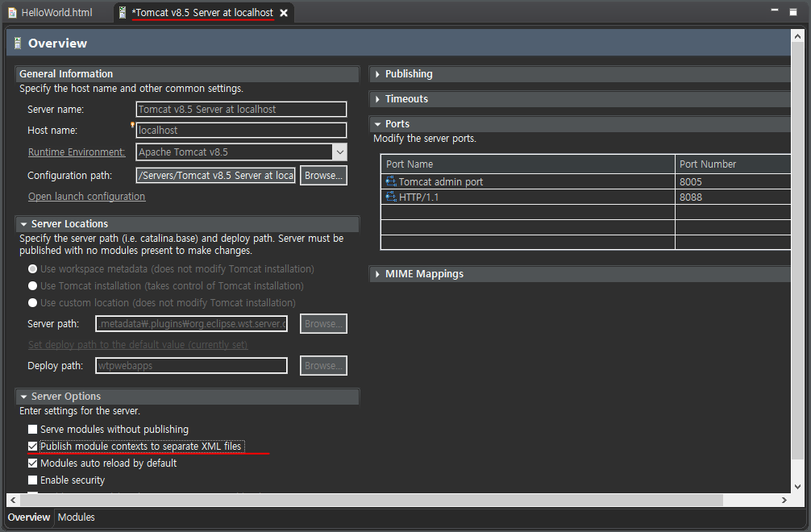Maximize the editor area
Screen dimensions: 811x532
[x=793, y=12]
